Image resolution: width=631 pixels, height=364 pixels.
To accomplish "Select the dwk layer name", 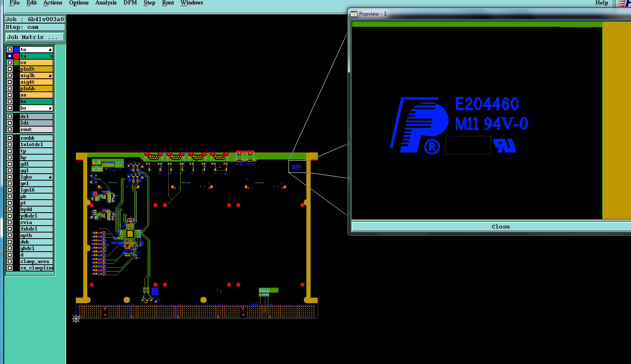I will pyautogui.click(x=37, y=242).
